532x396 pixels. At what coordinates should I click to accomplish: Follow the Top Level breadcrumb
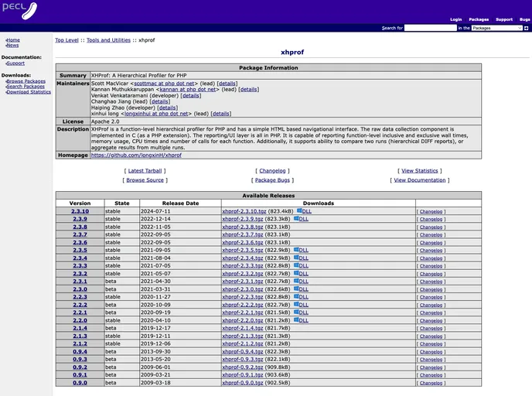click(66, 40)
